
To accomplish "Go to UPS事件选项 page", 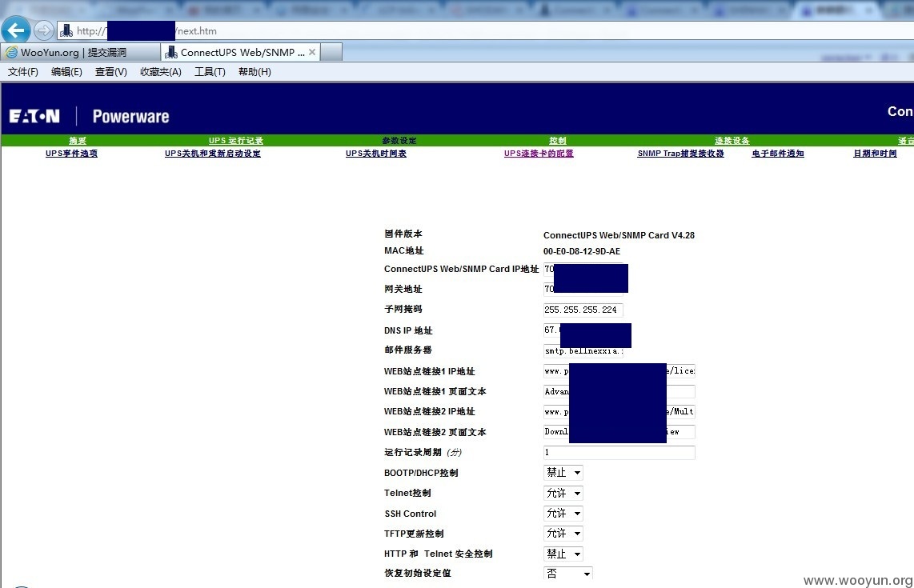I will coord(72,154).
